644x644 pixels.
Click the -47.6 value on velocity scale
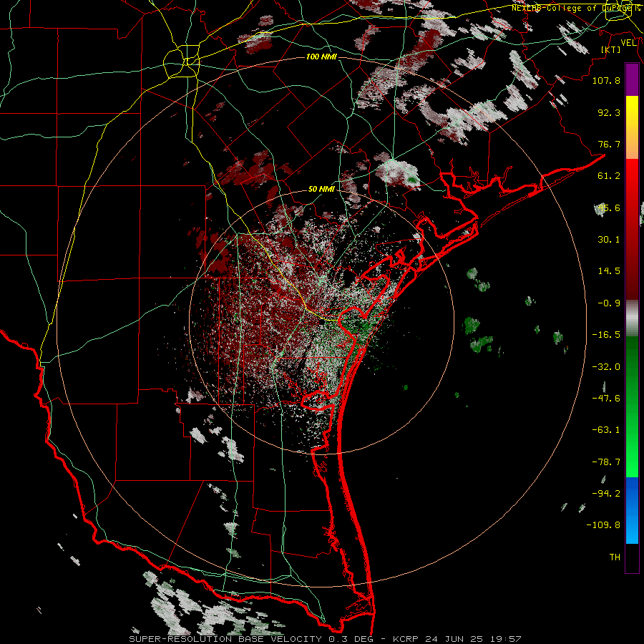click(606, 399)
